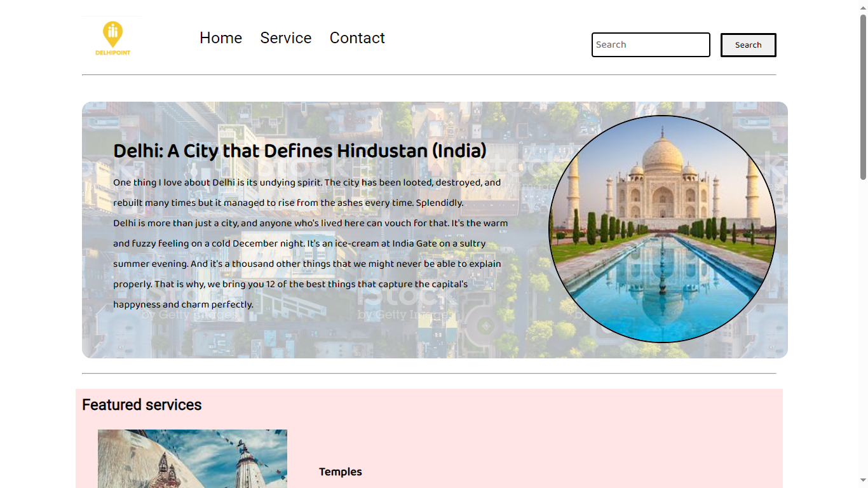The image size is (868, 488).
Task: Click the circular Taj Mahal image
Action: 662,229
